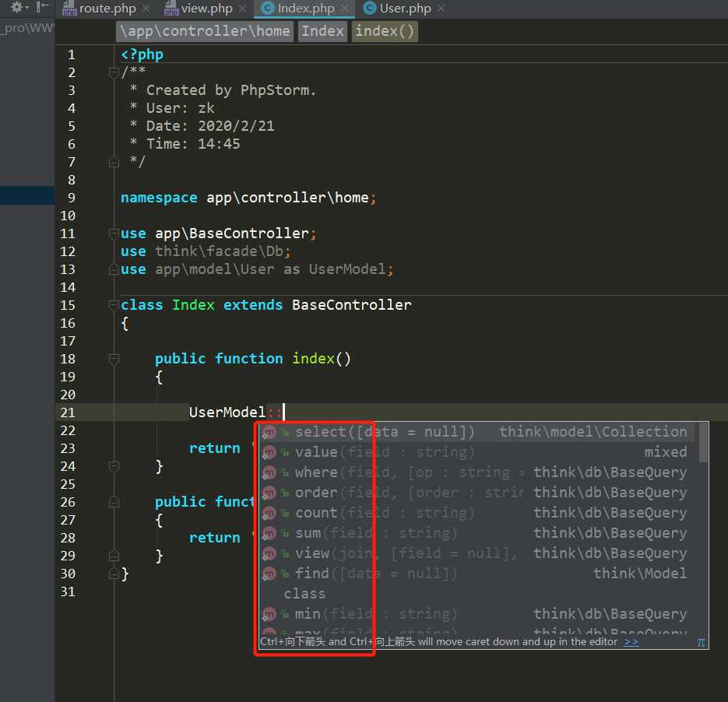The height and width of the screenshot is (702, 728).
Task: Click the 'return' keyword on line 23
Action: [x=214, y=448]
